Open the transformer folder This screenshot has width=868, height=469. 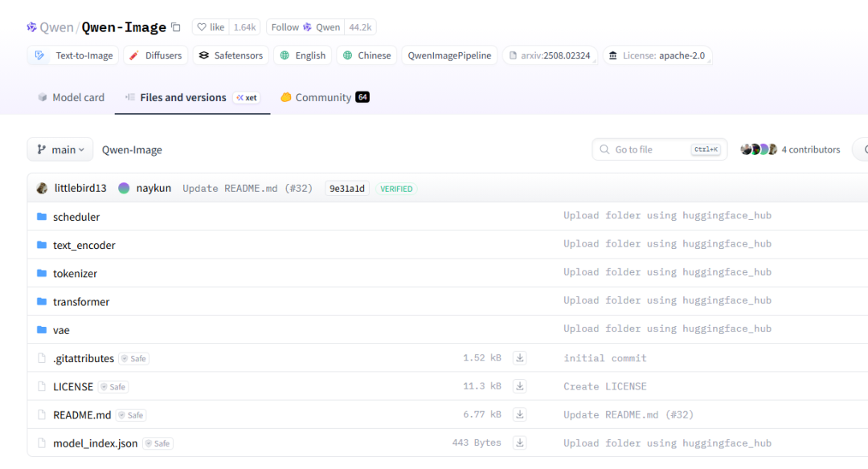tap(81, 302)
